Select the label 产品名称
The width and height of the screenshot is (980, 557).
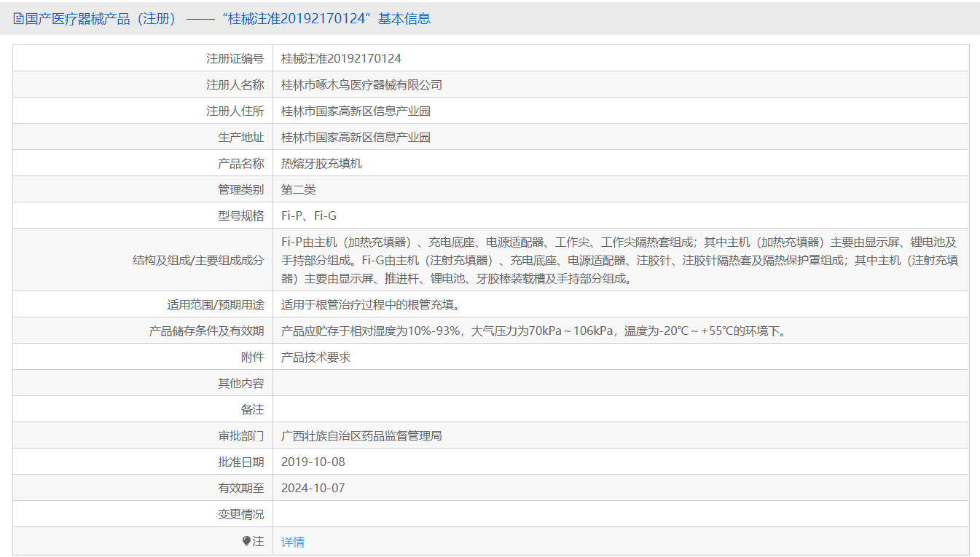[x=241, y=163]
